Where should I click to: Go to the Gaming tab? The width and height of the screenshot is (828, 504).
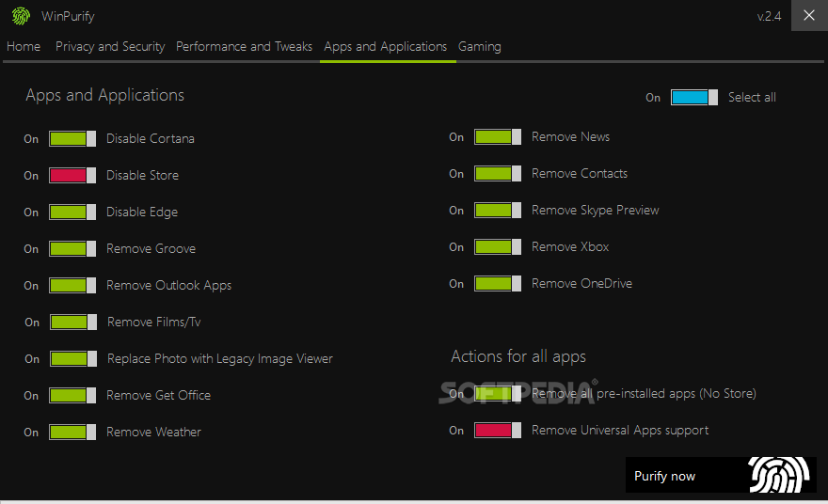(x=480, y=46)
